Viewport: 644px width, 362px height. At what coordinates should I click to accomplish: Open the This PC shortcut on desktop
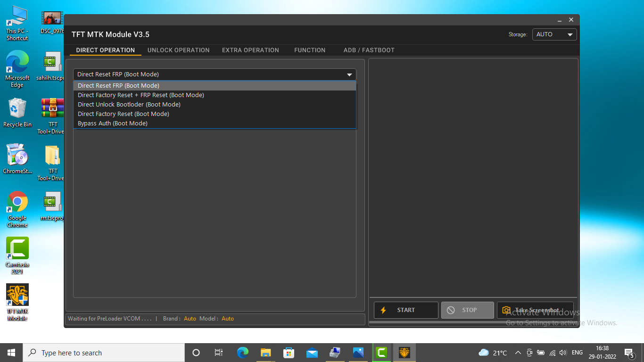[x=17, y=24]
